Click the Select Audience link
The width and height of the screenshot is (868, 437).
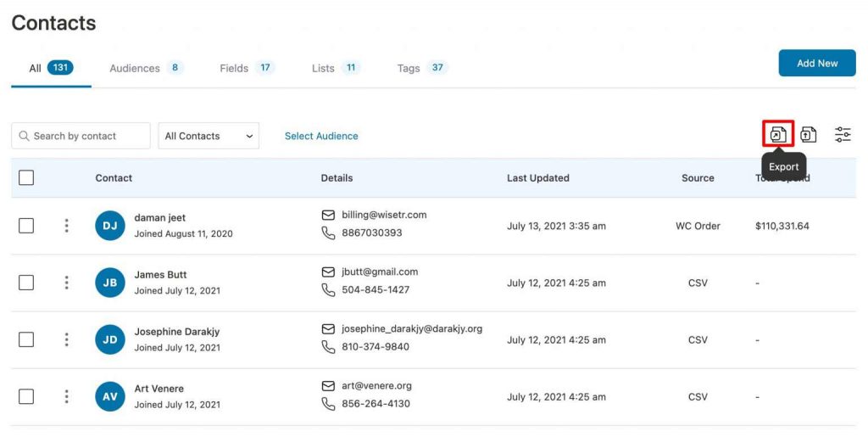point(321,136)
